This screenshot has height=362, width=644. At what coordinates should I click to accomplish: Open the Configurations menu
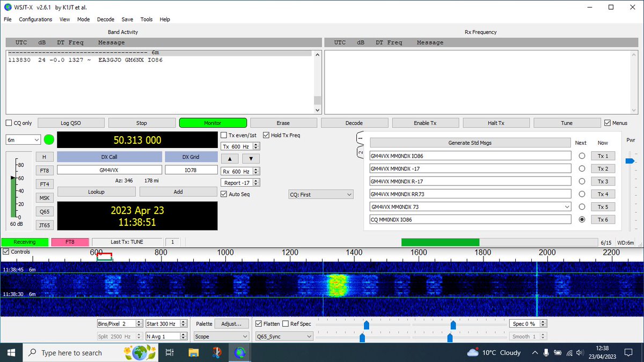[35, 19]
